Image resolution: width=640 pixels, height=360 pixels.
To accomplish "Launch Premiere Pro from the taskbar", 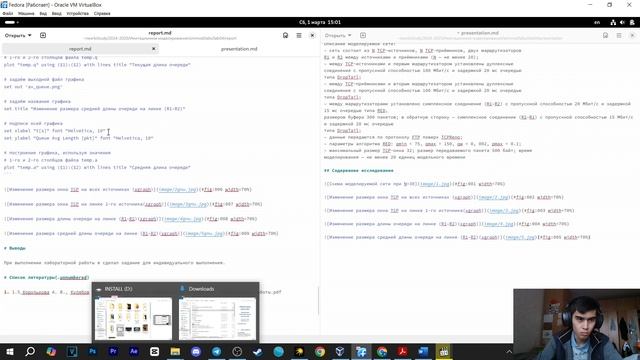I will (x=113, y=351).
